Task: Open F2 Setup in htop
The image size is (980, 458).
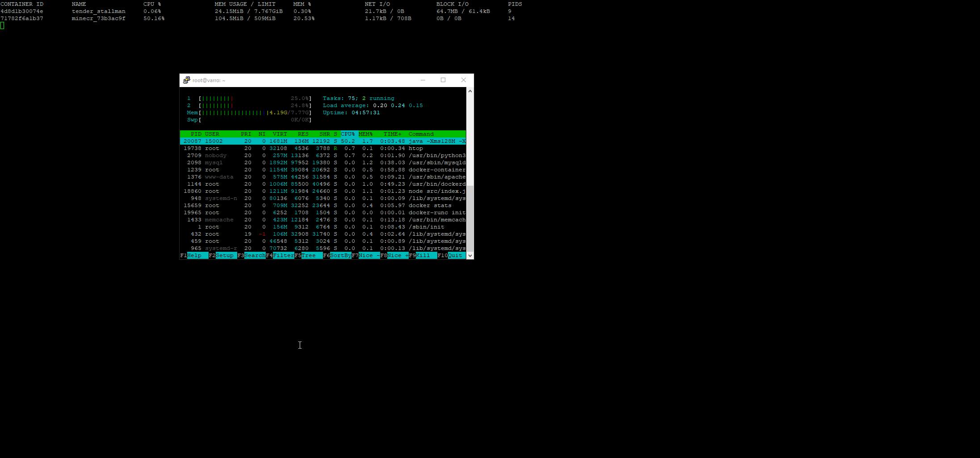Action: point(224,256)
